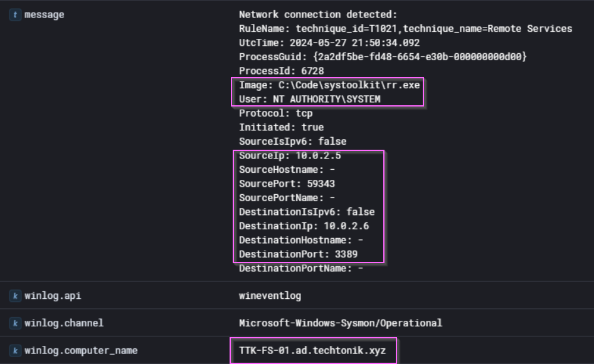Screen dimensions: 594x364
Task: Click the keyword icon beside winlog.api
Action: [15, 295]
